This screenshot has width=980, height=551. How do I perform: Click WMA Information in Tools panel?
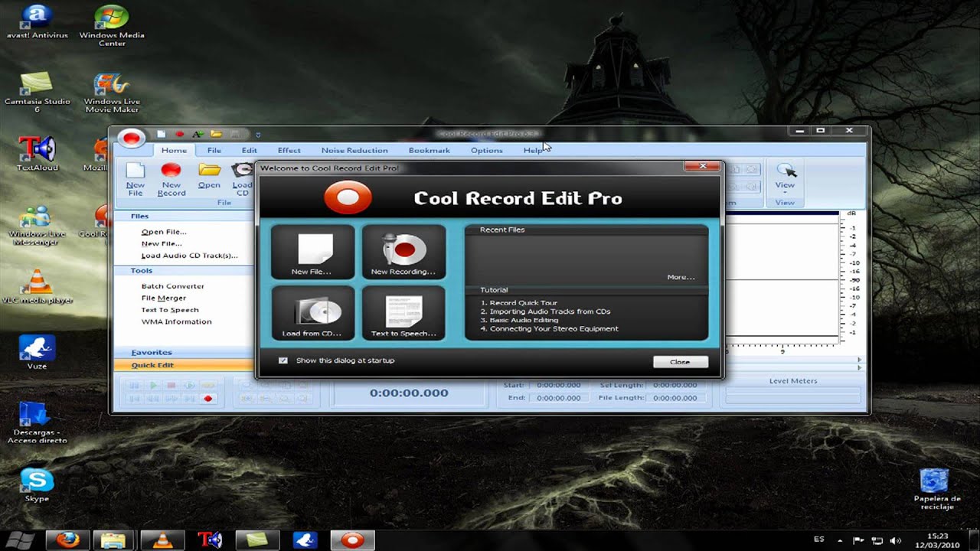177,321
